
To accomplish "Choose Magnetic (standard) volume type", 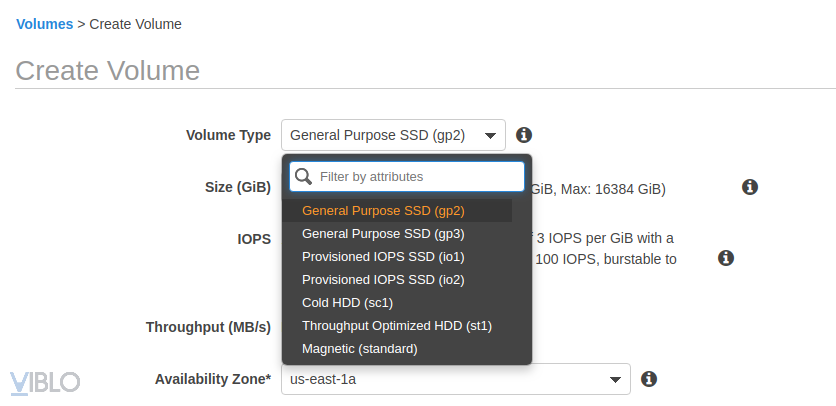I will pyautogui.click(x=359, y=349).
